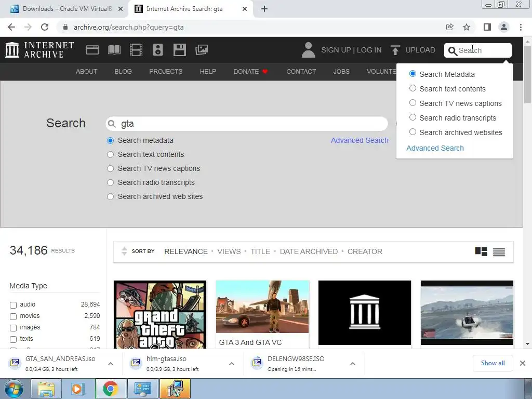Expand options for hlm-gtasa.iso download
Screen dimensions: 532x399
pos(232,364)
